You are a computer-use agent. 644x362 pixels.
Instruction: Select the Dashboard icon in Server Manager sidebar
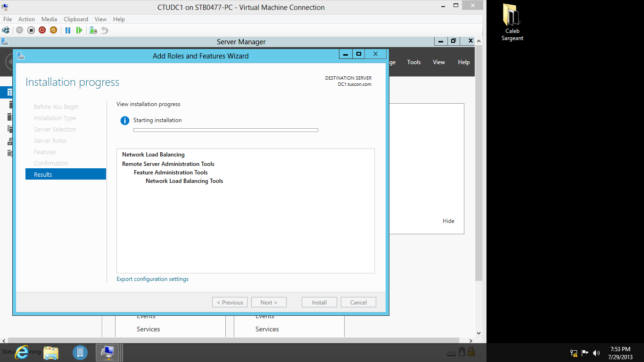[9, 92]
